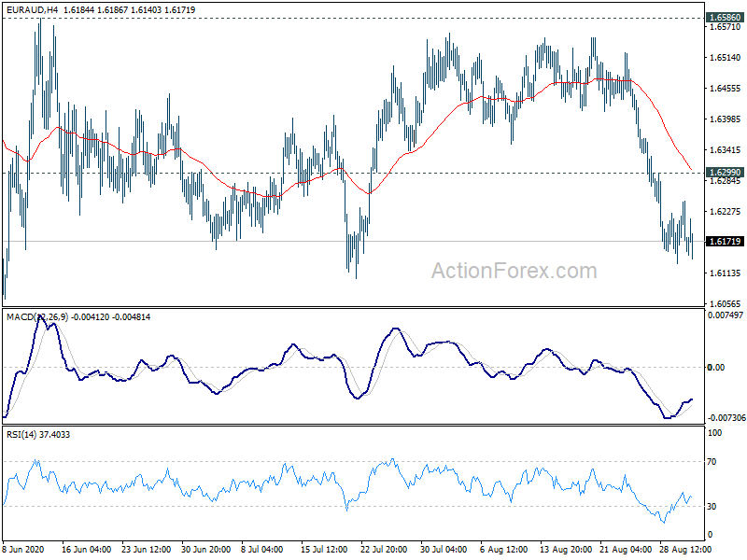Click the 1.65140 price axis value
747x560 pixels.
coord(726,58)
